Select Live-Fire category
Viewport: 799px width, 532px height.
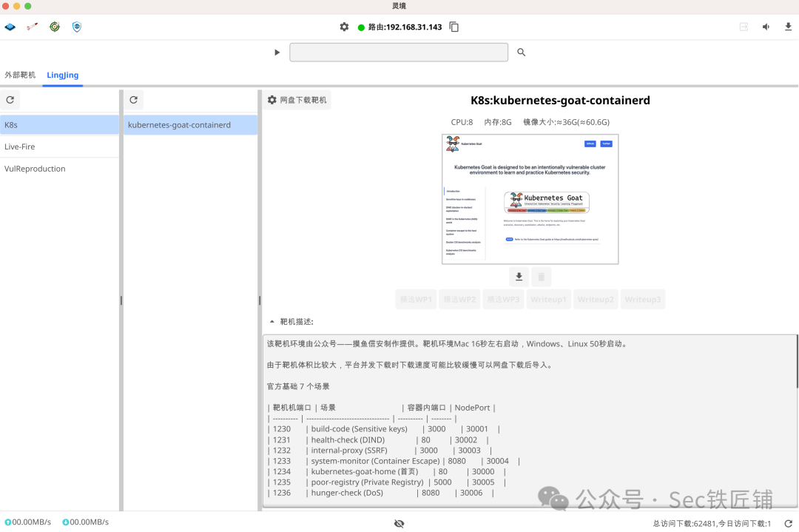click(x=59, y=147)
